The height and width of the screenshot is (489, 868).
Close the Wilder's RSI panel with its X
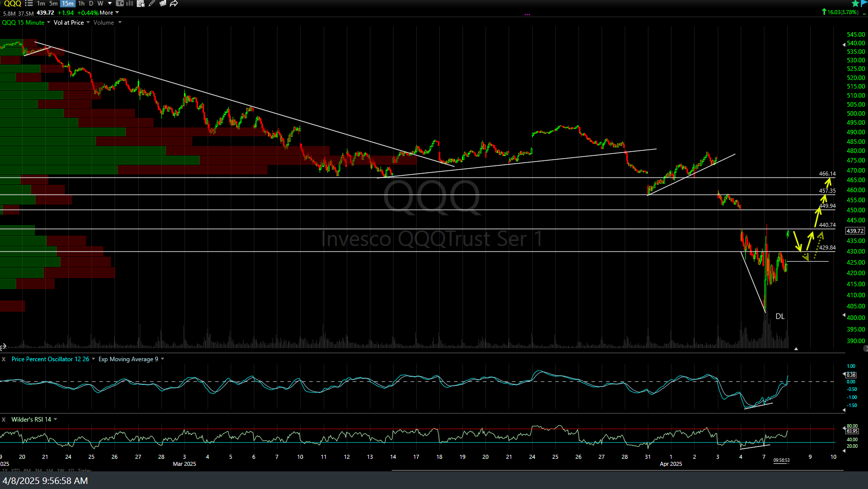click(4, 419)
